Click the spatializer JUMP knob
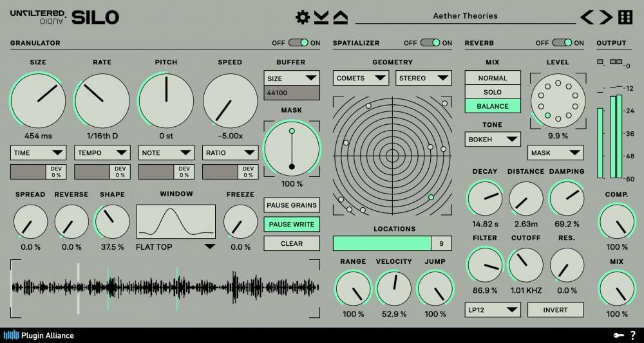 pyautogui.click(x=435, y=288)
